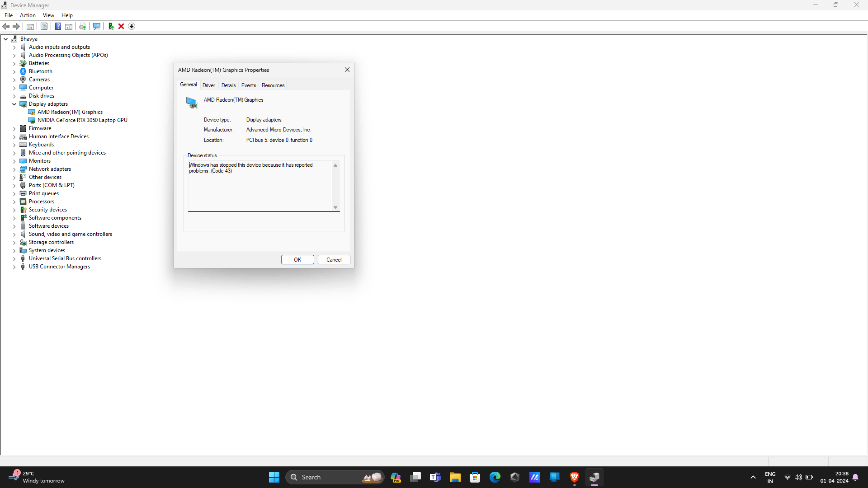Switch to the Driver tab
Screen dimensions: 868x488
coord(208,85)
